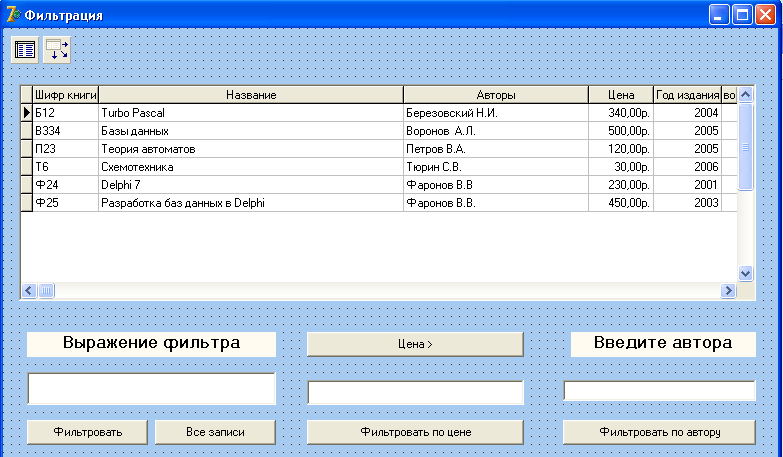Click the grid's horizontal scroll left arrow
783x457 pixels.
[29, 290]
